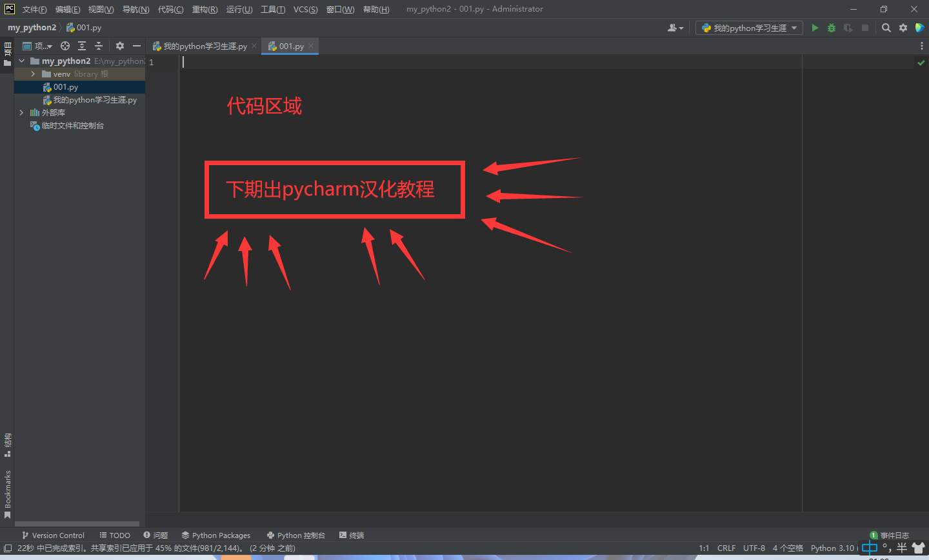Viewport: 929px width, 560px height.
Task: Place cursor on editor line 1
Action: [x=490, y=62]
